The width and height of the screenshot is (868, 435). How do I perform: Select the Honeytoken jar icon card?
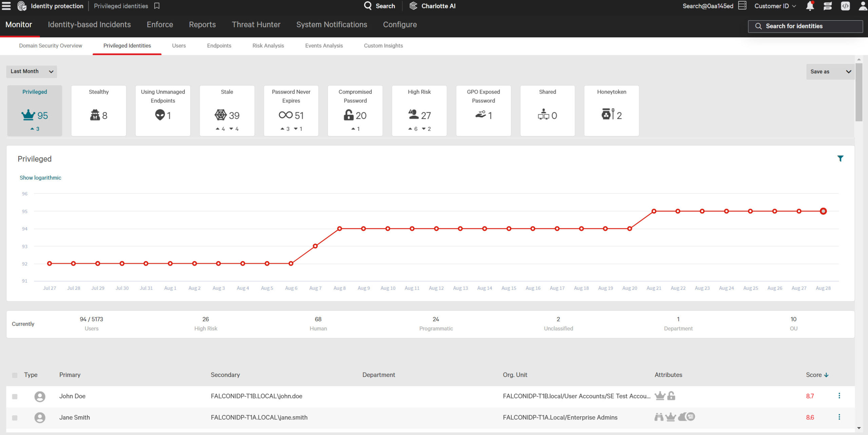611,111
